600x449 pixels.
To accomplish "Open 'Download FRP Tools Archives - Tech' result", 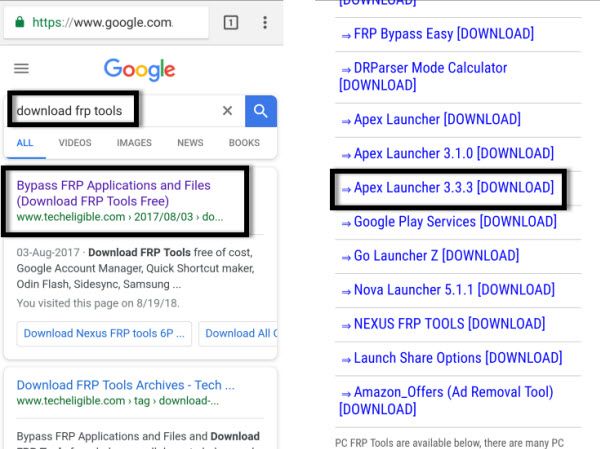I will 126,385.
